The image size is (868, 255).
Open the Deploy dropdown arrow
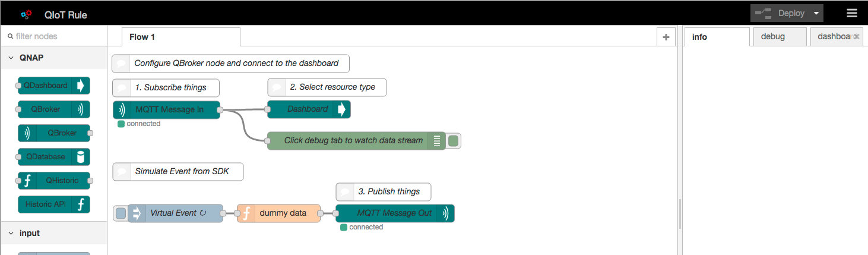click(x=817, y=14)
